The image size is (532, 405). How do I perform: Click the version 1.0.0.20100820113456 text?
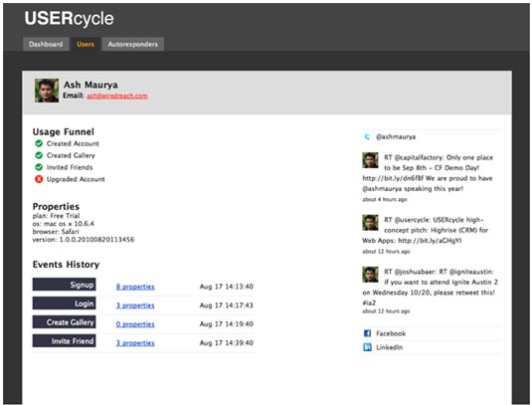[x=84, y=240]
